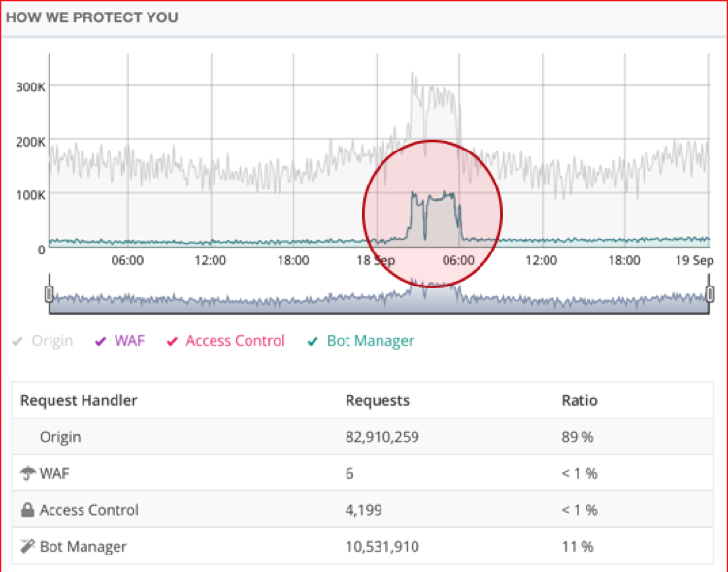Viewport: 728px width, 572px height.
Task: Disable the Bot Manager legend series
Action: (x=360, y=341)
